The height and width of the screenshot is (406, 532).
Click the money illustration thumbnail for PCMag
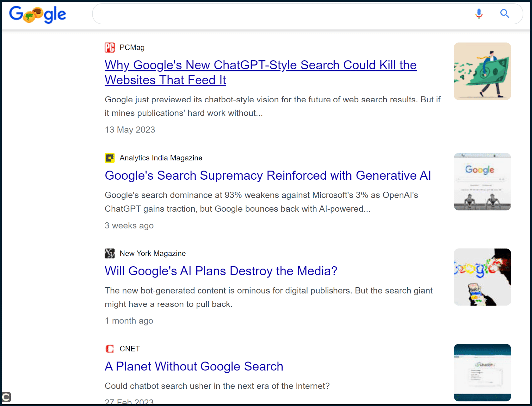482,71
